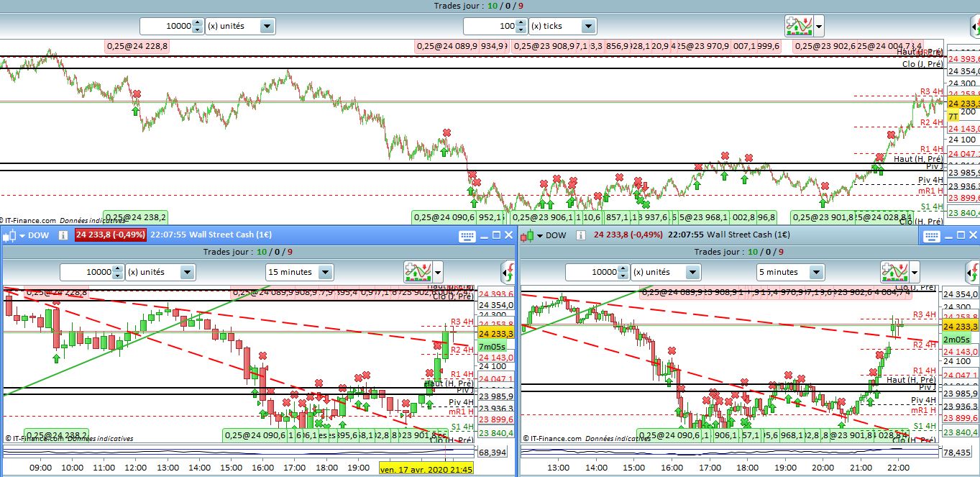Click indicator value 78,435 below 5 minutes chart

coord(957,453)
